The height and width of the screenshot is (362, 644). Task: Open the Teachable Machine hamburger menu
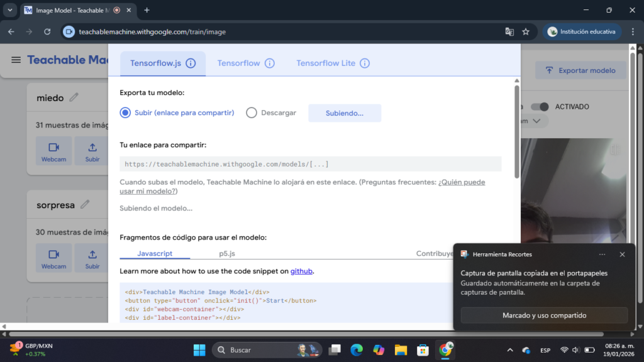click(16, 60)
